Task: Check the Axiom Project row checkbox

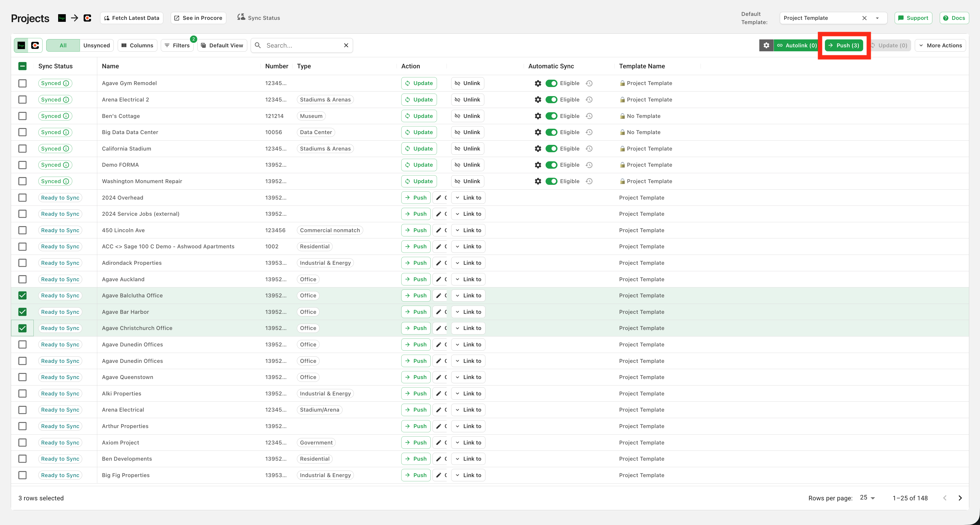Action: [x=22, y=443]
